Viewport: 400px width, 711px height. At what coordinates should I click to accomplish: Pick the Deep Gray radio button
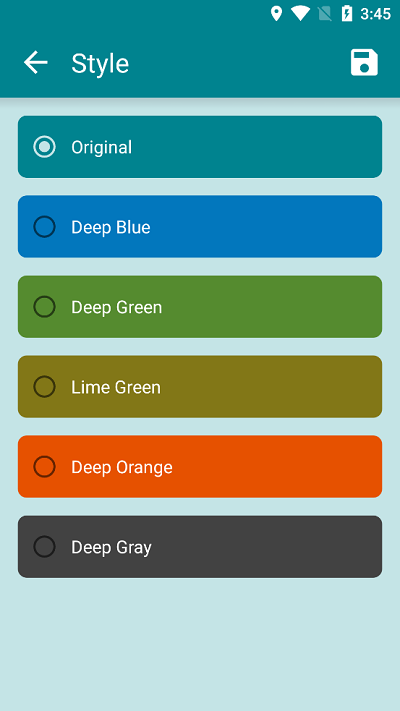point(44,546)
